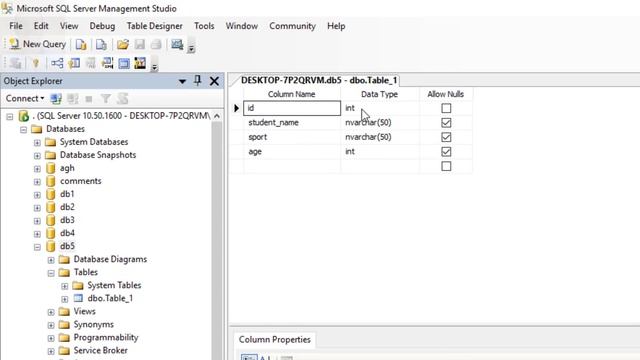
Task: Select the student_name column name cell
Action: (292, 122)
